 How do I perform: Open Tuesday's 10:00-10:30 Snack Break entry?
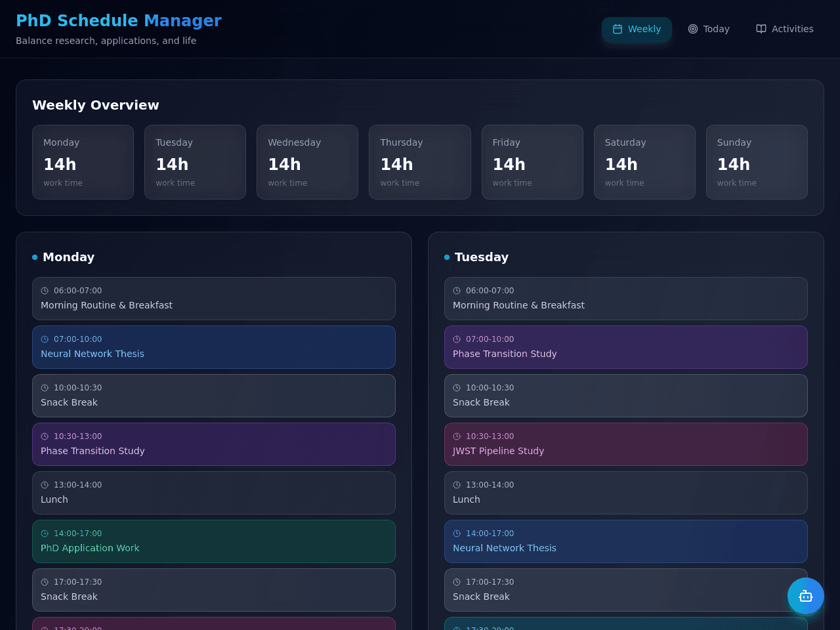pyautogui.click(x=626, y=396)
